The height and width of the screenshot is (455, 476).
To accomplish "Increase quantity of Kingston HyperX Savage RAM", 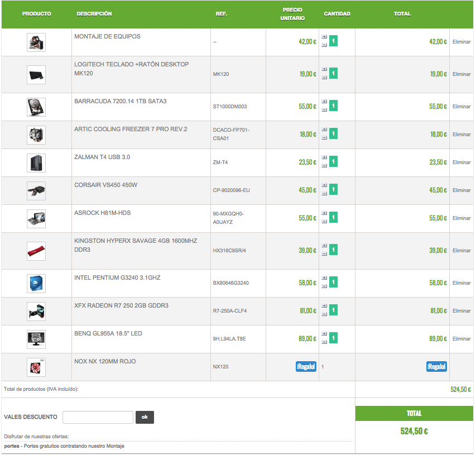I will (x=324, y=246).
